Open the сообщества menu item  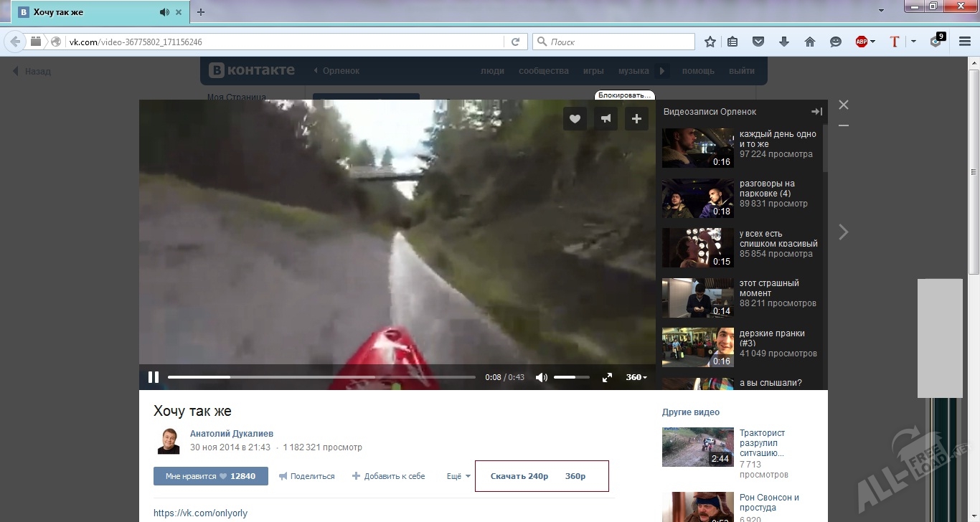click(x=543, y=71)
